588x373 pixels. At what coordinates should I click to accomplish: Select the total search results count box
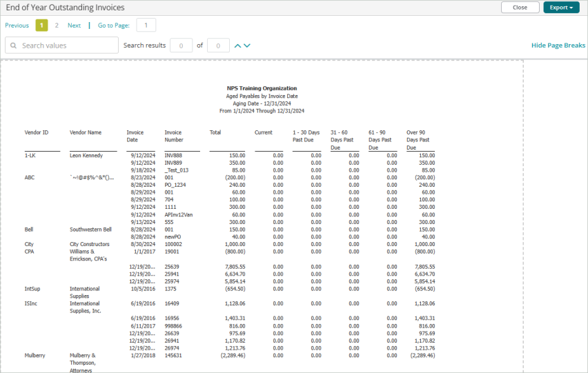point(218,46)
